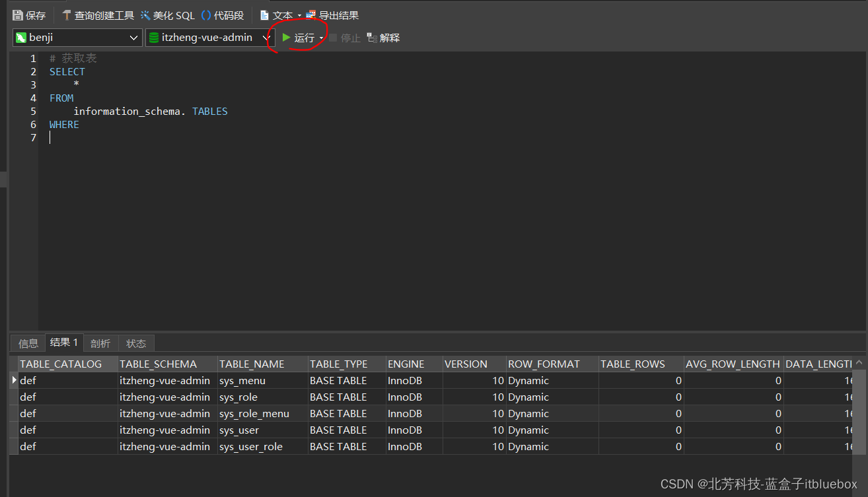The height and width of the screenshot is (497, 868).
Task: Open the itzheng-vue-admin database dropdown
Action: (x=209, y=38)
